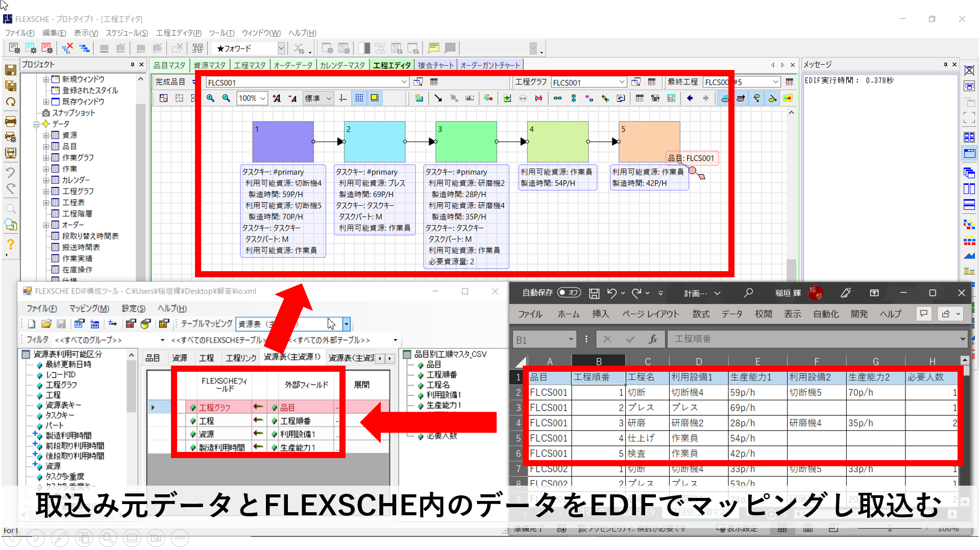Open the 100% zoom dropdown

pyautogui.click(x=263, y=98)
